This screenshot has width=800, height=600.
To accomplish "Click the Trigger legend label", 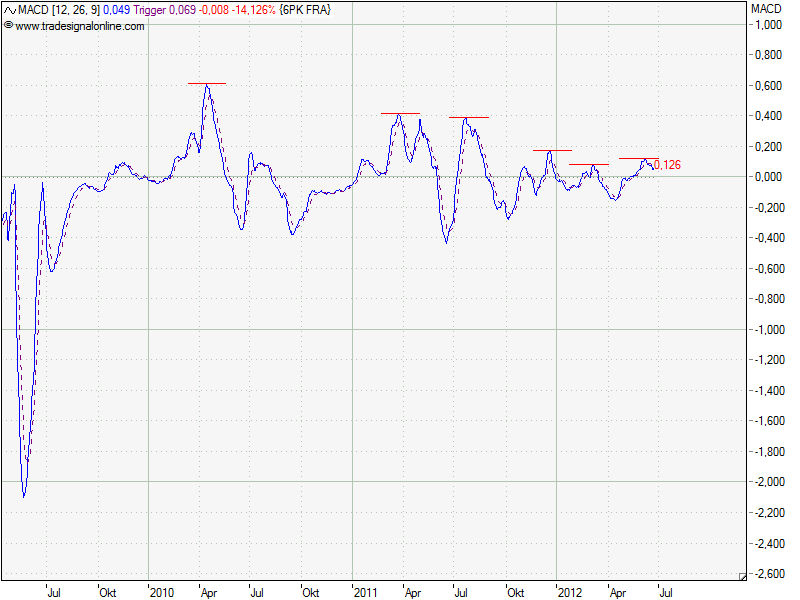I will [x=149, y=10].
